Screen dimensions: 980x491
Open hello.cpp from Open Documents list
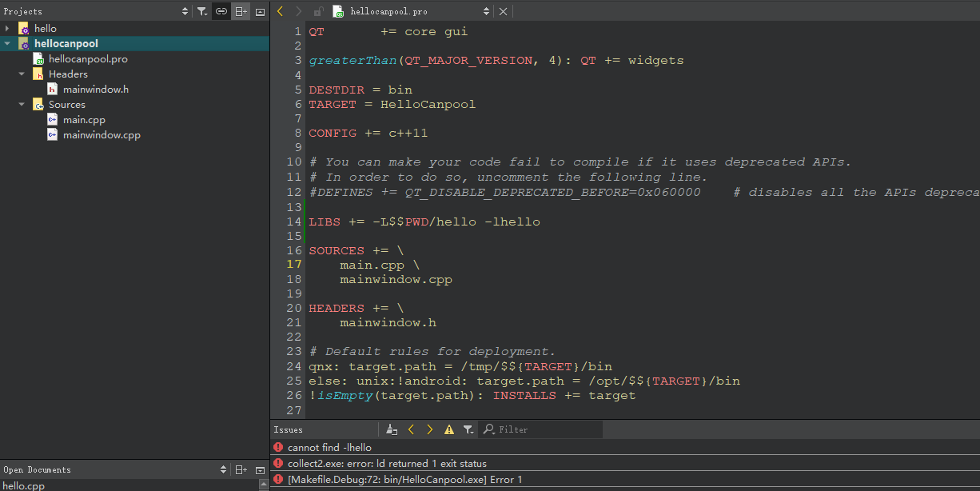(24, 485)
